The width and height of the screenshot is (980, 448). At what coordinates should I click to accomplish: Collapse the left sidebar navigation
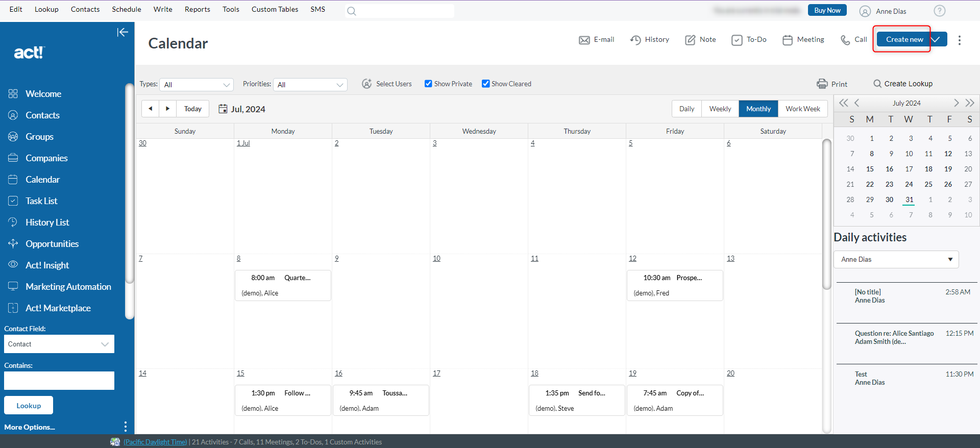click(122, 33)
